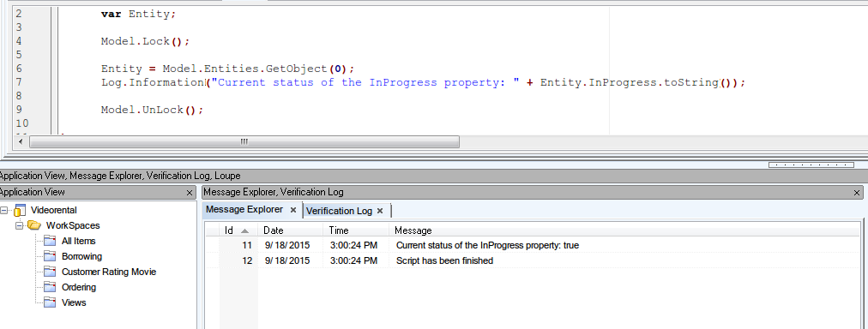This screenshot has width=868, height=329.
Task: Select the Views workspace icon
Action: pos(50,303)
